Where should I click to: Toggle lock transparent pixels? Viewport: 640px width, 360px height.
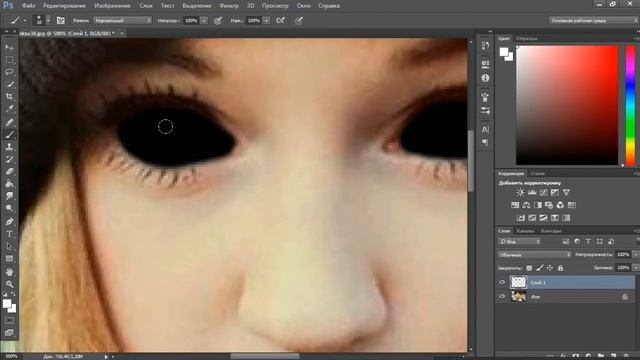[x=529, y=268]
